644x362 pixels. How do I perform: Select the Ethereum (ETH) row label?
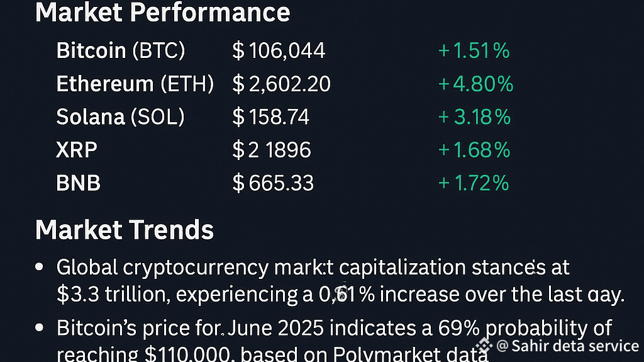pyautogui.click(x=135, y=84)
